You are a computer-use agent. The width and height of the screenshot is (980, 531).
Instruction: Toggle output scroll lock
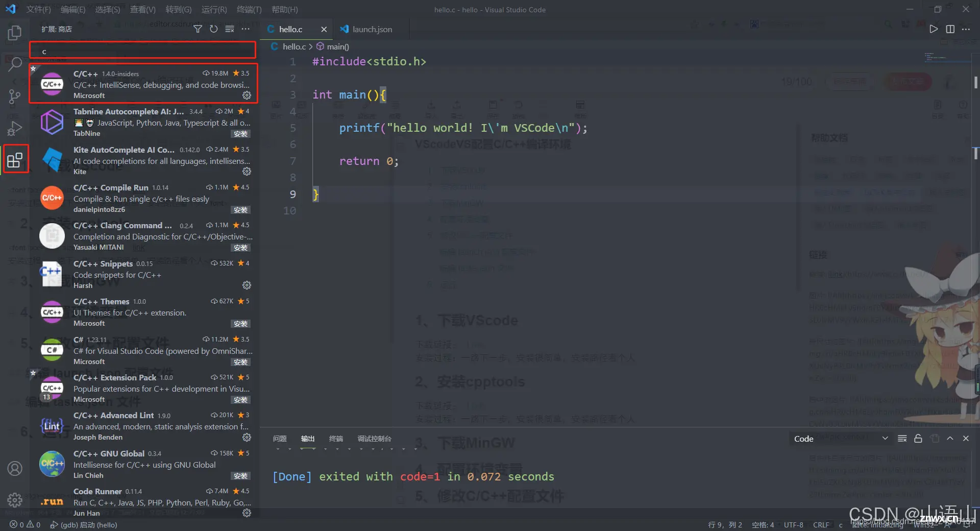tap(918, 439)
